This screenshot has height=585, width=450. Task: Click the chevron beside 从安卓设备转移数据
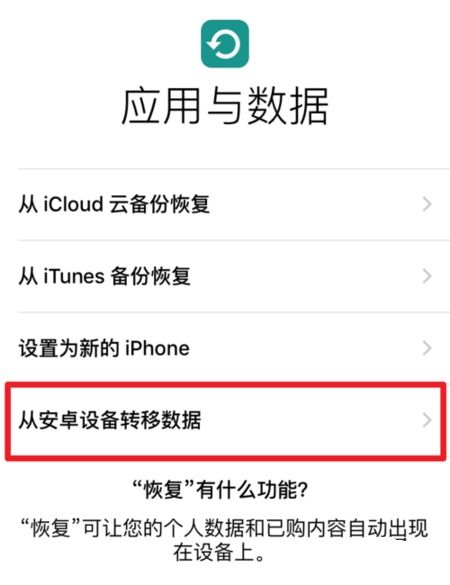click(427, 420)
